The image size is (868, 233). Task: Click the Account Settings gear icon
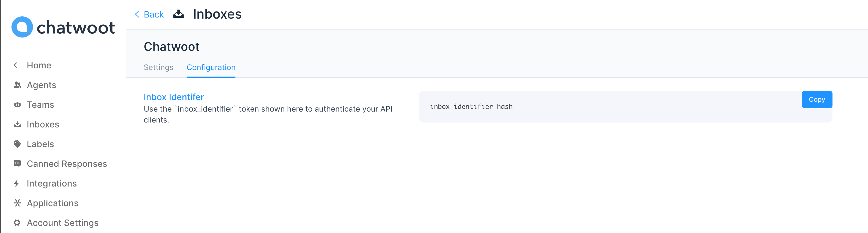[x=17, y=223]
